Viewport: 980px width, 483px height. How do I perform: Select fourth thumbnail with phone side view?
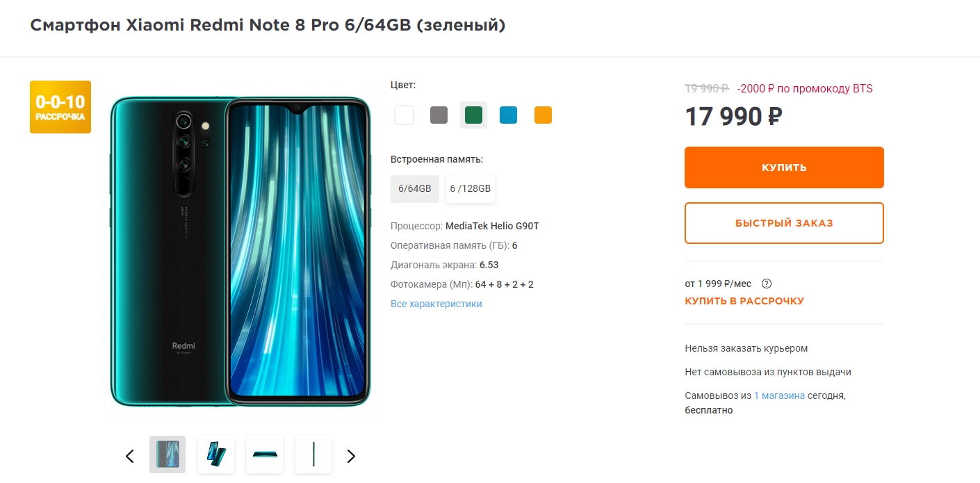[313, 455]
